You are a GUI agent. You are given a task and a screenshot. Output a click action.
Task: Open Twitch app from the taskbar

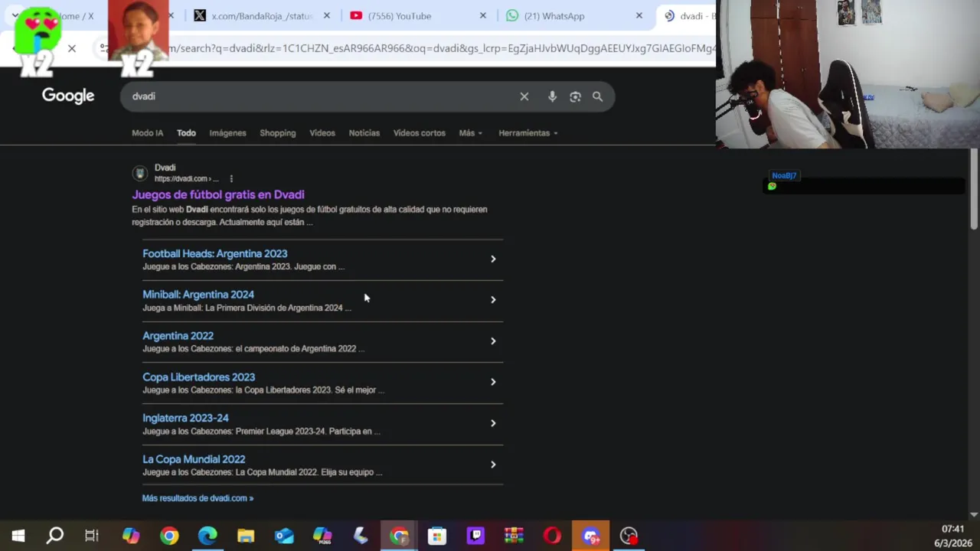[475, 536]
